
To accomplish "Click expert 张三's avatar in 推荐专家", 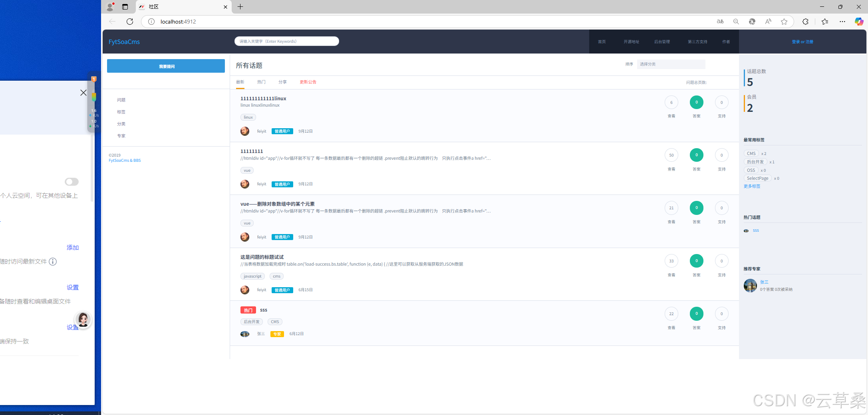I will point(750,286).
